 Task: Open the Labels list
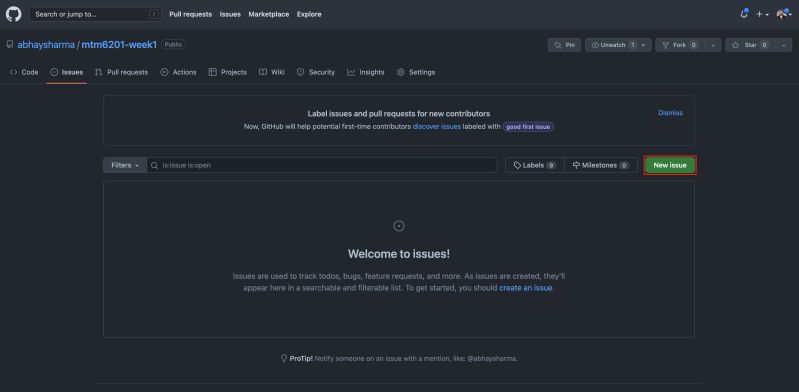(535, 165)
